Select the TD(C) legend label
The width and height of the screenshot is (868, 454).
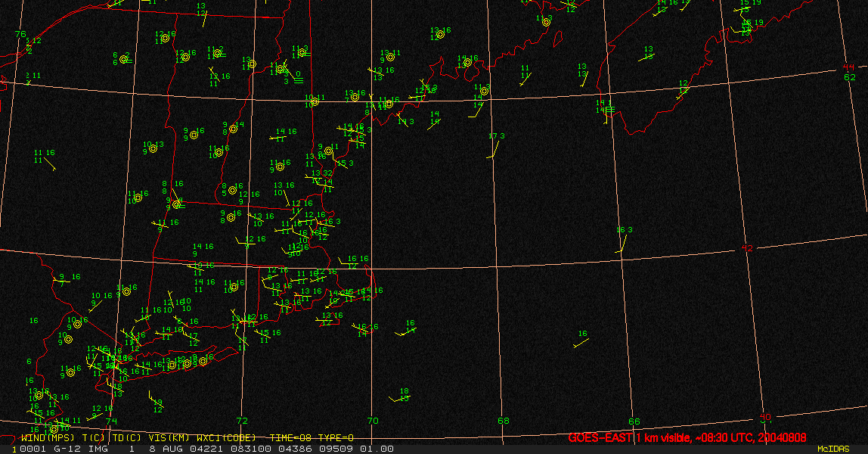[x=127, y=438]
